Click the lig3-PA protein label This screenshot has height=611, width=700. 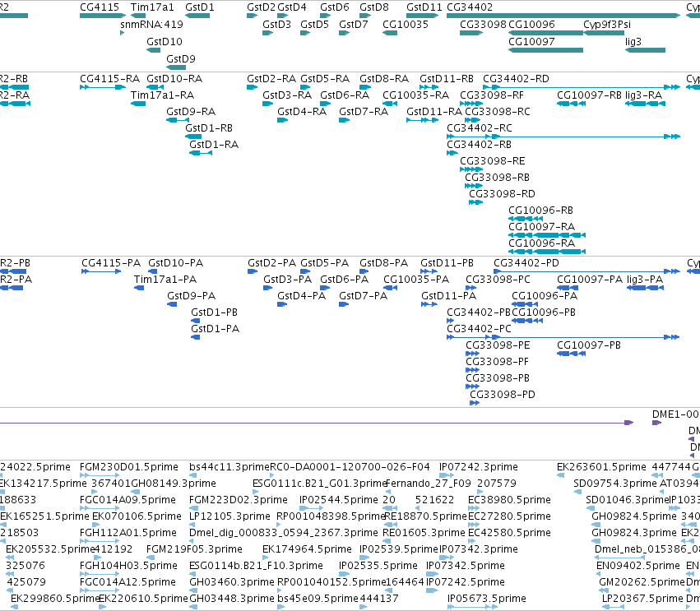[645, 280]
